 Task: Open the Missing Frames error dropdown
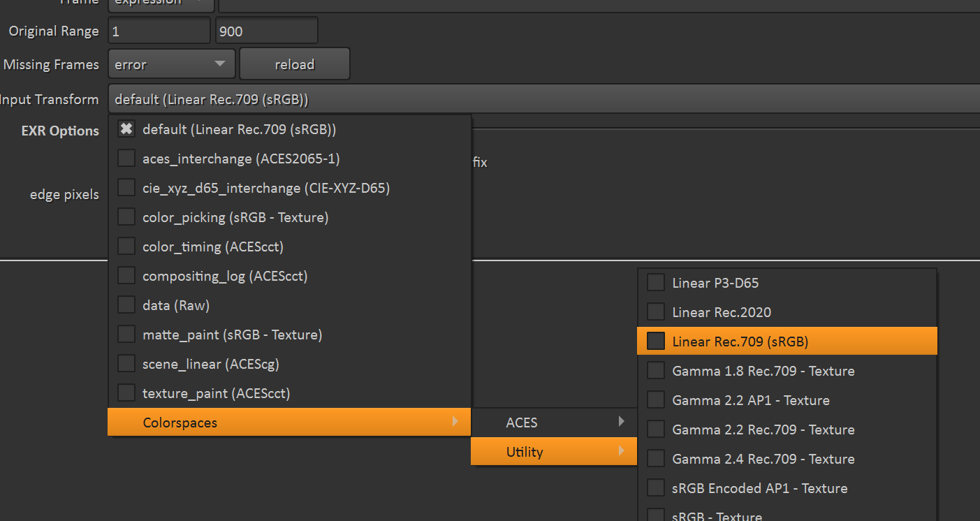coord(170,63)
